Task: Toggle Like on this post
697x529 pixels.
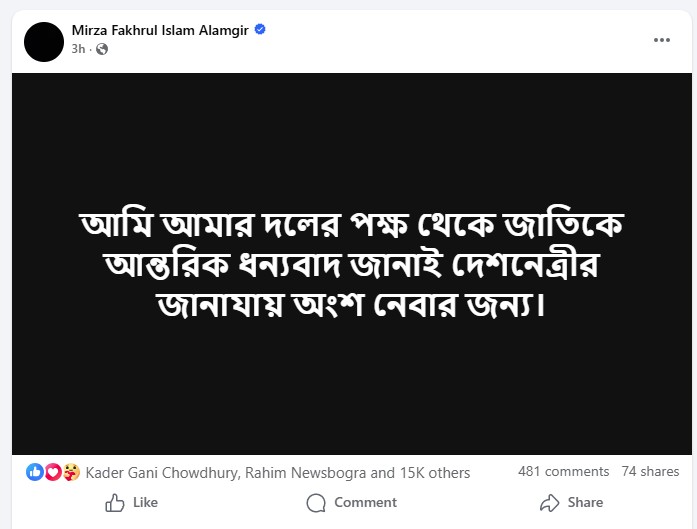Action: [131, 502]
